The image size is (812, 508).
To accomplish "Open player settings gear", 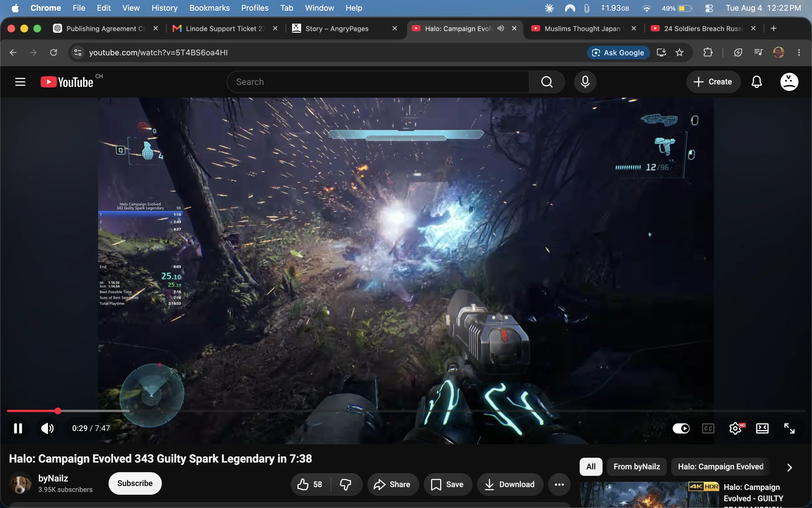I will [x=735, y=428].
